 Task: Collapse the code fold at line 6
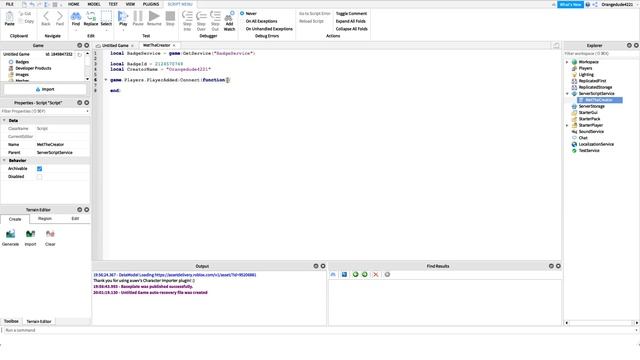[x=106, y=80]
